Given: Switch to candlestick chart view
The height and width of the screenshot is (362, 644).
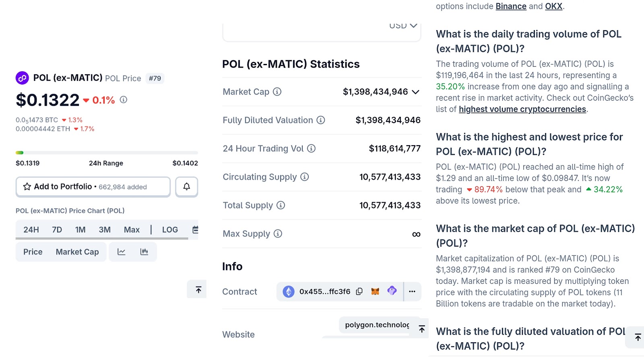Looking at the screenshot, I should (x=144, y=252).
